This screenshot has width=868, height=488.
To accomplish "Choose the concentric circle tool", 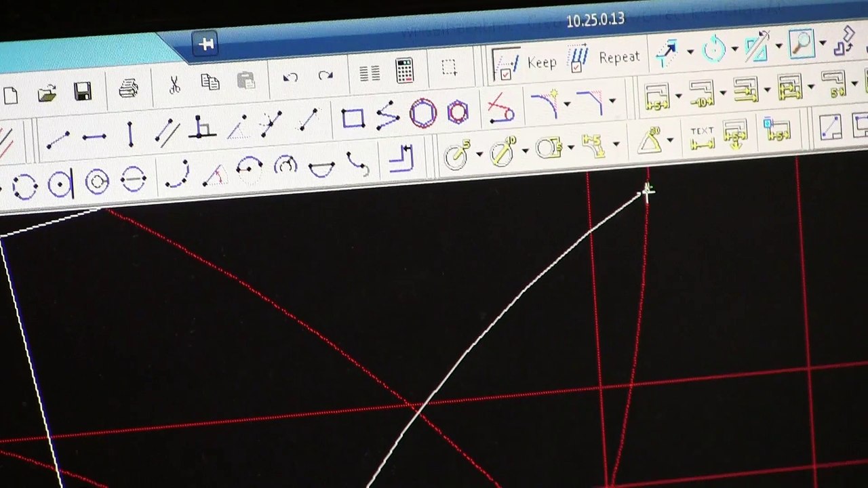I will pos(97,182).
